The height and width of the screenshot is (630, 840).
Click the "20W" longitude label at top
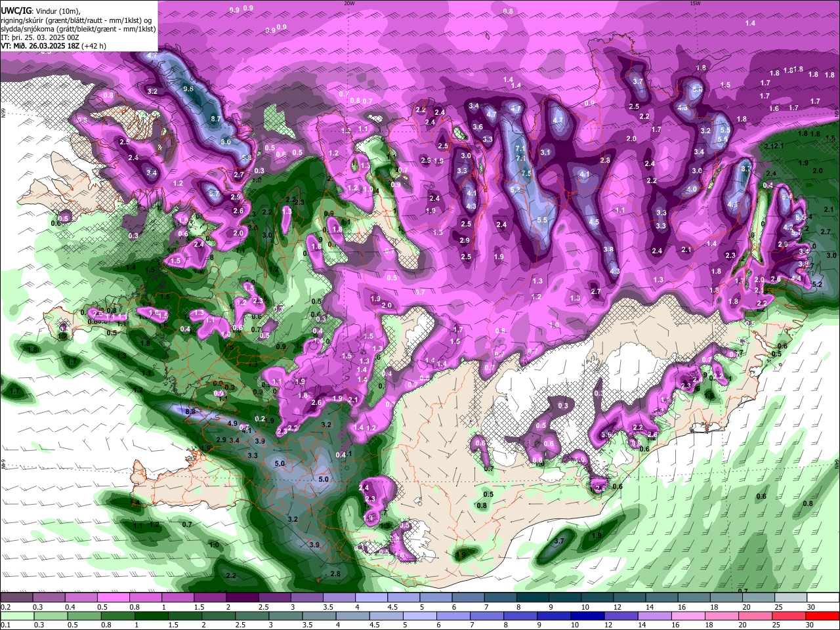[349, 3]
